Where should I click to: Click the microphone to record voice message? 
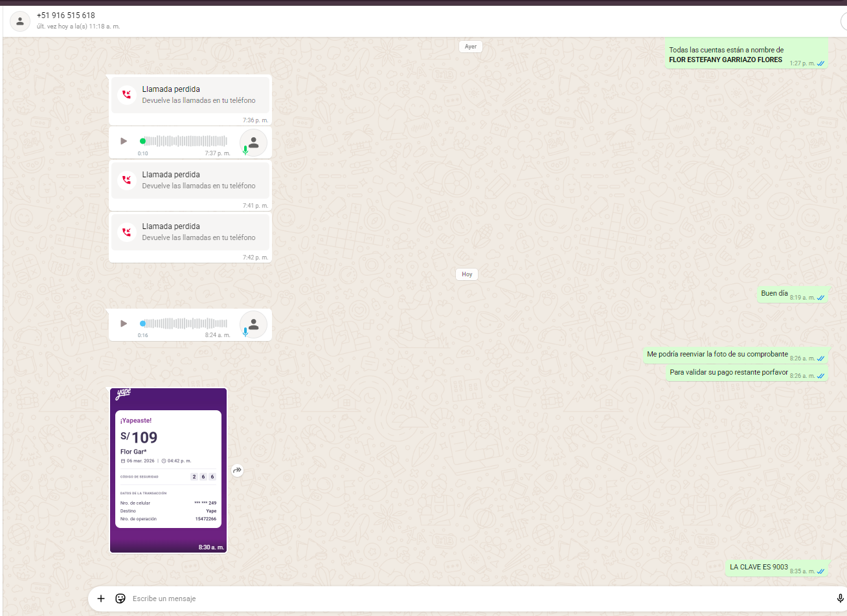tap(841, 599)
